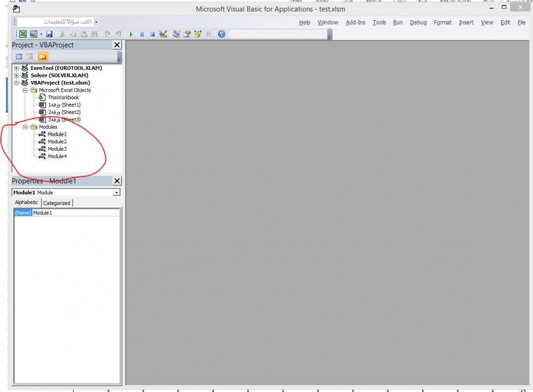Collapse the Microsoft Excel Objects folder
The width and height of the screenshot is (533, 392).
pyautogui.click(x=25, y=91)
